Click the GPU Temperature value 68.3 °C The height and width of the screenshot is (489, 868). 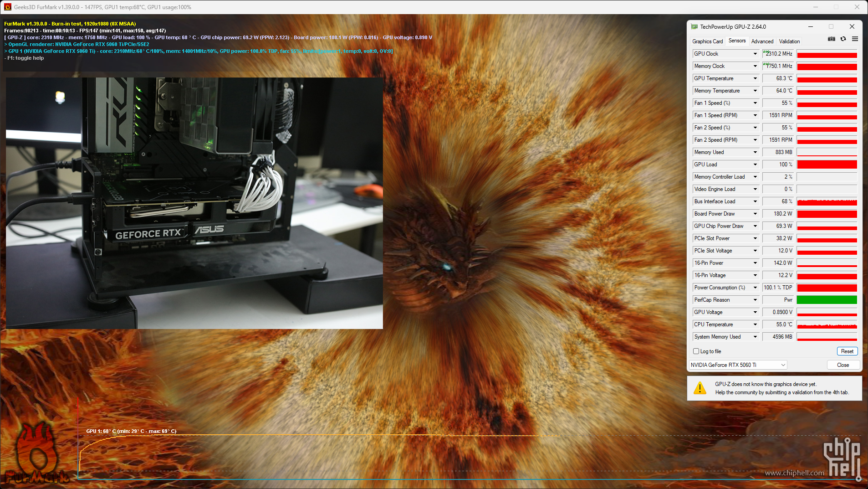[778, 78]
